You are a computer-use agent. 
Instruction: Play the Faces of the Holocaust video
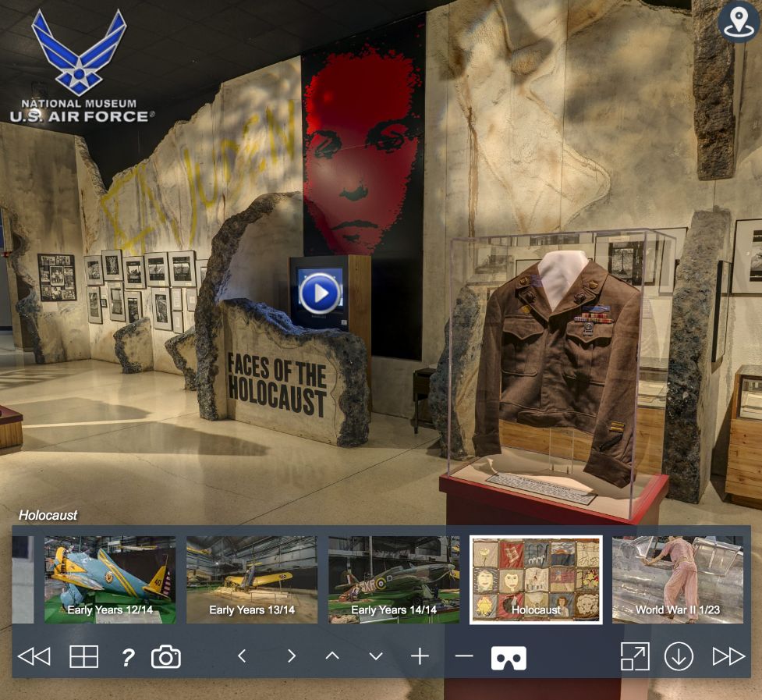tap(319, 293)
